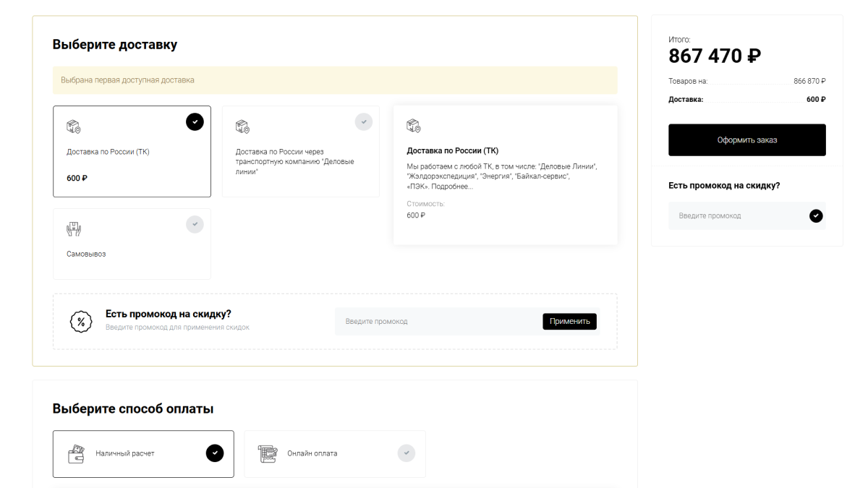The height and width of the screenshot is (488, 868).
Task: Click the percent badge icon beside the promo heading
Action: coord(81,322)
